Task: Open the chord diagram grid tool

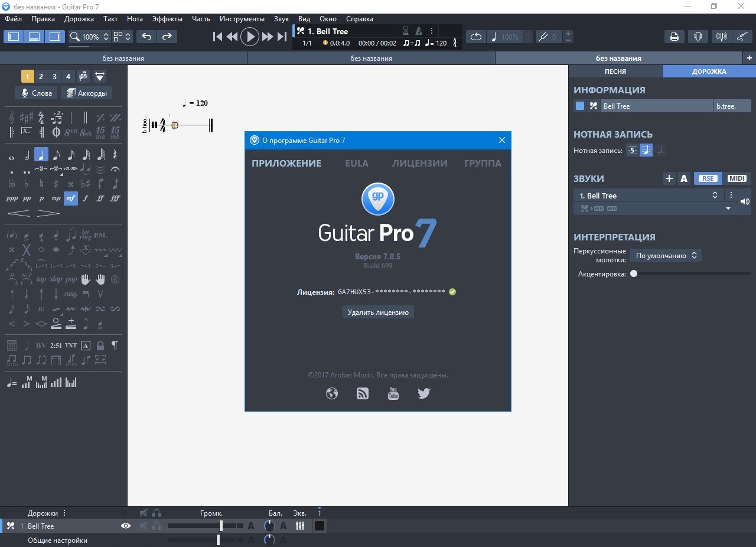Action: [x=12, y=345]
